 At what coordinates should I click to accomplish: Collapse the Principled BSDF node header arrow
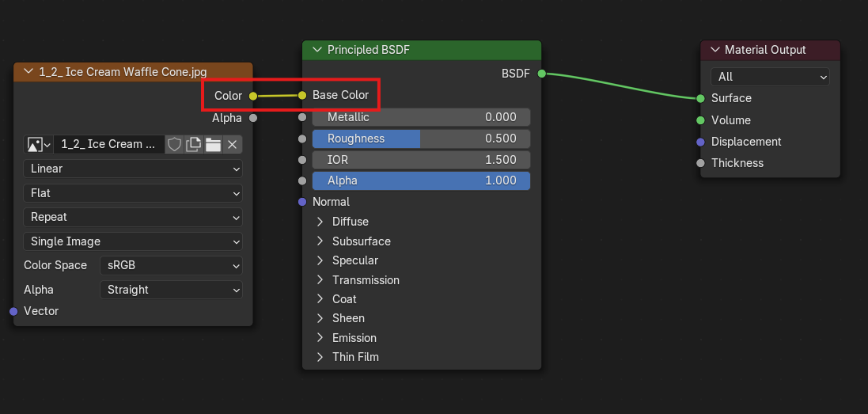[x=316, y=50]
